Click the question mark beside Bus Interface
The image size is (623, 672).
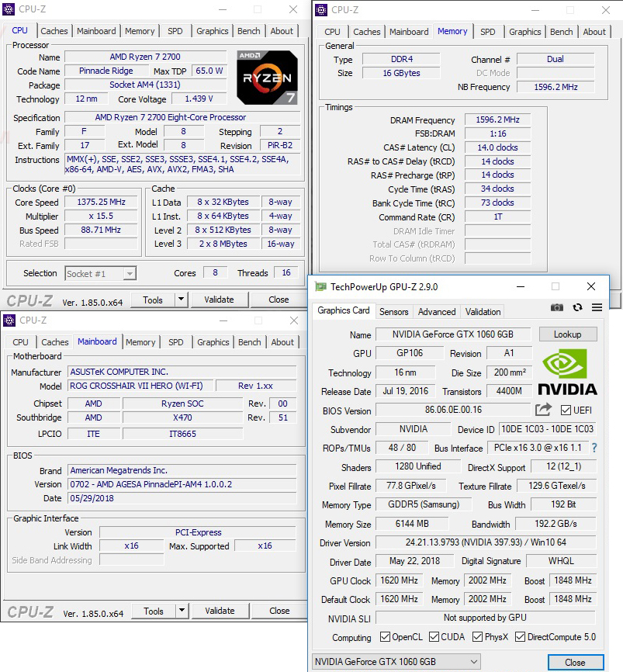tap(595, 448)
